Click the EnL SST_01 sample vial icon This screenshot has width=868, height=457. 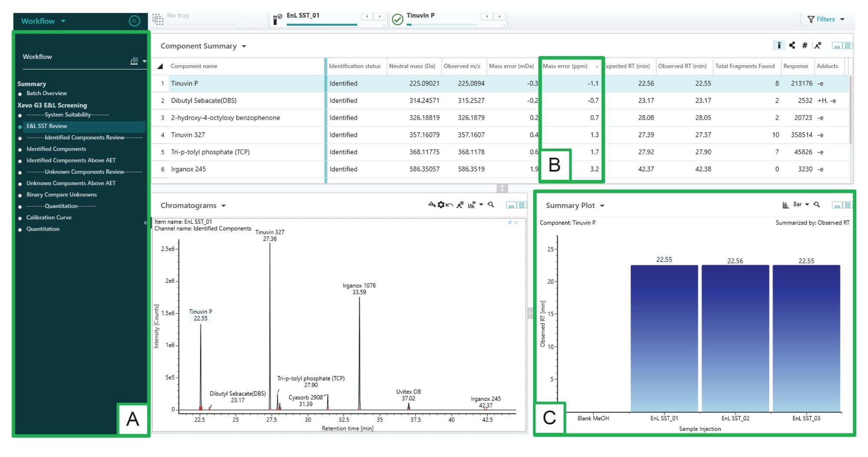(277, 19)
